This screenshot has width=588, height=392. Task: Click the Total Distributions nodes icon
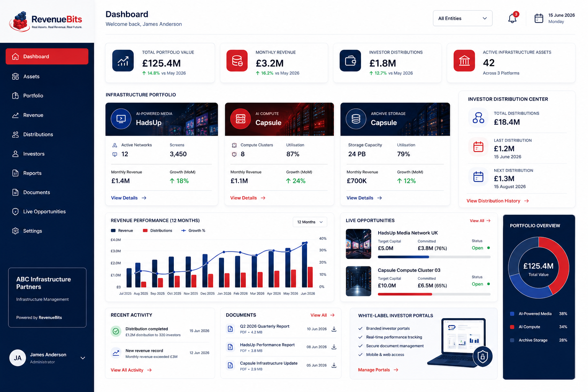click(478, 118)
